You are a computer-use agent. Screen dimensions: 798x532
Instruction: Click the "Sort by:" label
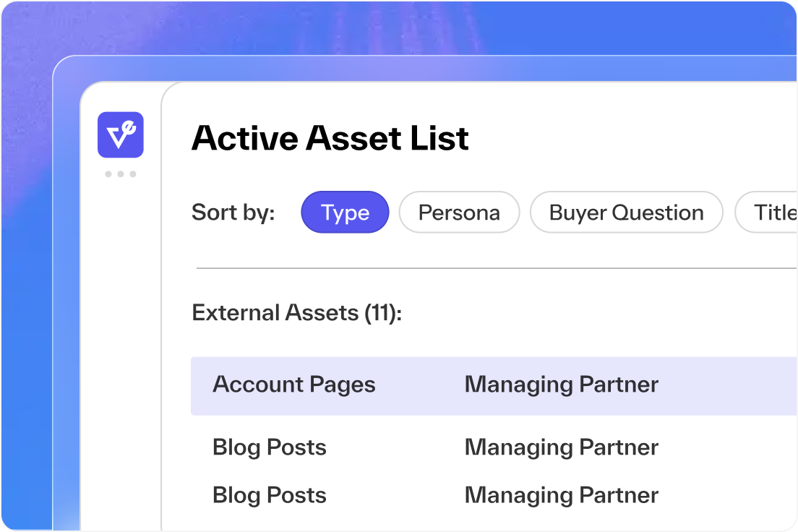233,213
